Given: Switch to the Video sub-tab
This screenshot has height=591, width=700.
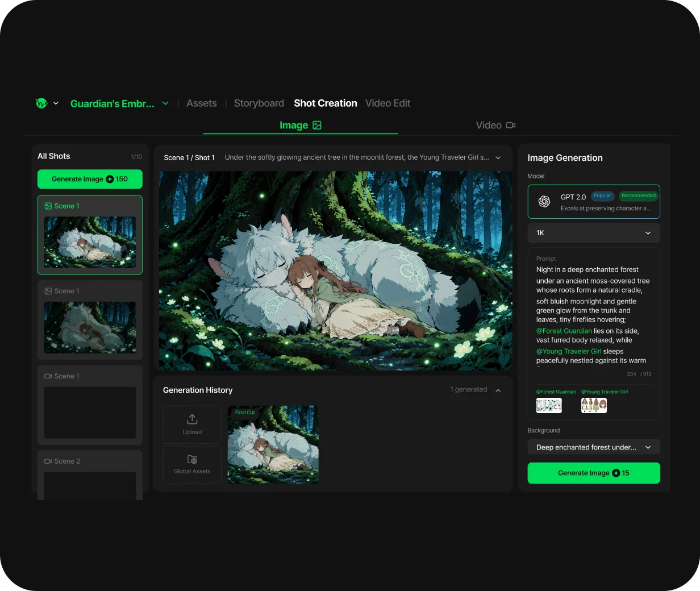Looking at the screenshot, I should (x=495, y=125).
